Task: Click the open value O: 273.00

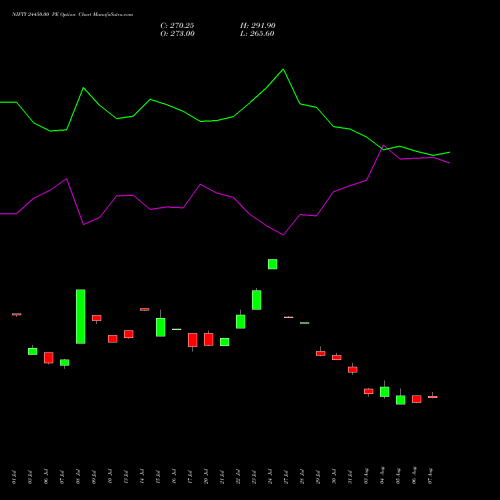Action: pos(177,34)
